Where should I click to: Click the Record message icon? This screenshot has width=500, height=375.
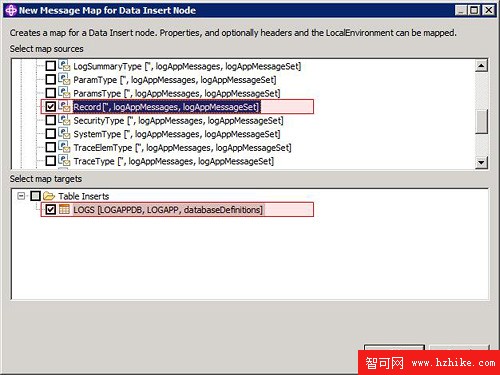(x=64, y=107)
